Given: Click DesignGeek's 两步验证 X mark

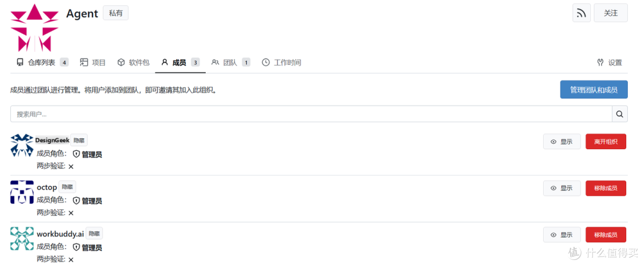Looking at the screenshot, I should coord(71,166).
